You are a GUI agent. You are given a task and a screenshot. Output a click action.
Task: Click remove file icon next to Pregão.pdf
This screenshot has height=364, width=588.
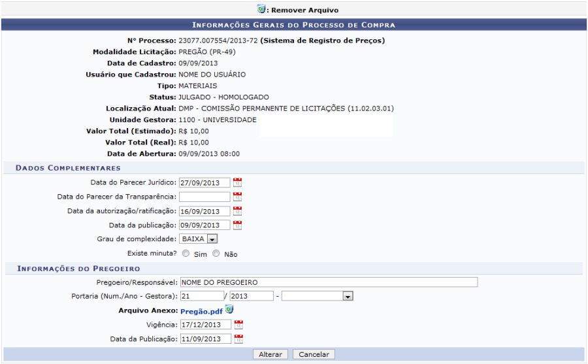click(x=229, y=310)
